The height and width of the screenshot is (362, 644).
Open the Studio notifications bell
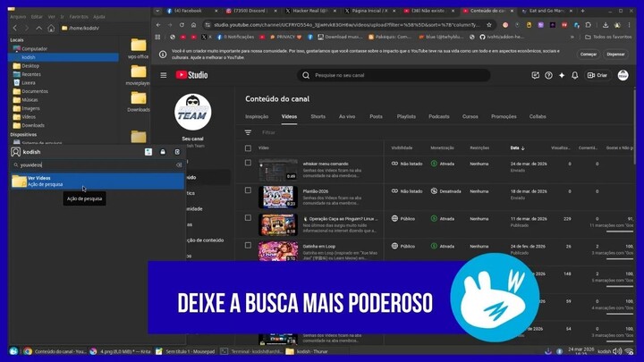(x=574, y=75)
